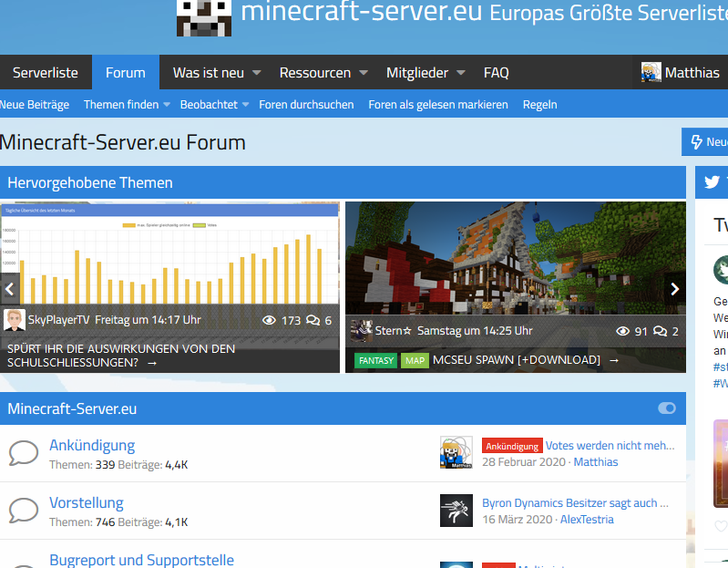Click the Ankündigung forum speech bubble icon
Viewport: 728px width, 568px height.
(23, 453)
